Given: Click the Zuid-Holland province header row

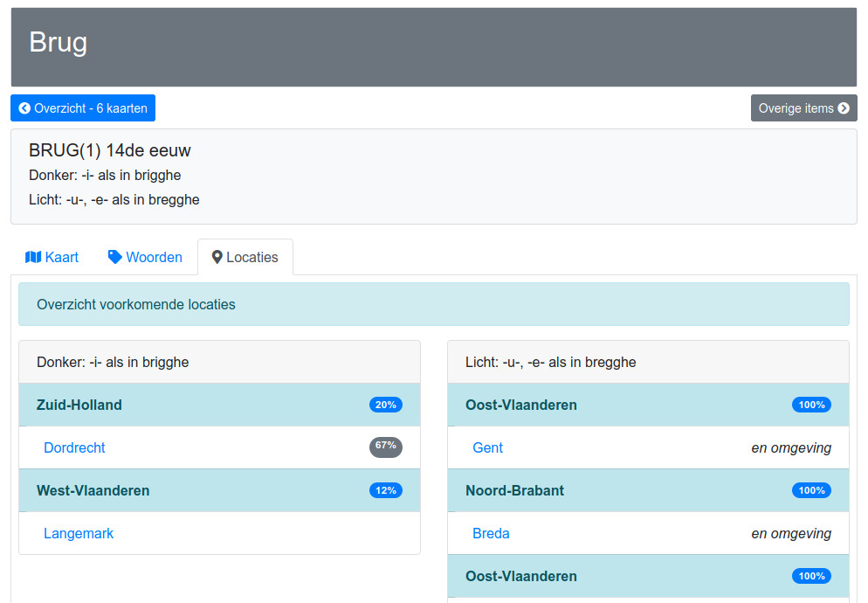Looking at the screenshot, I should tap(220, 405).
